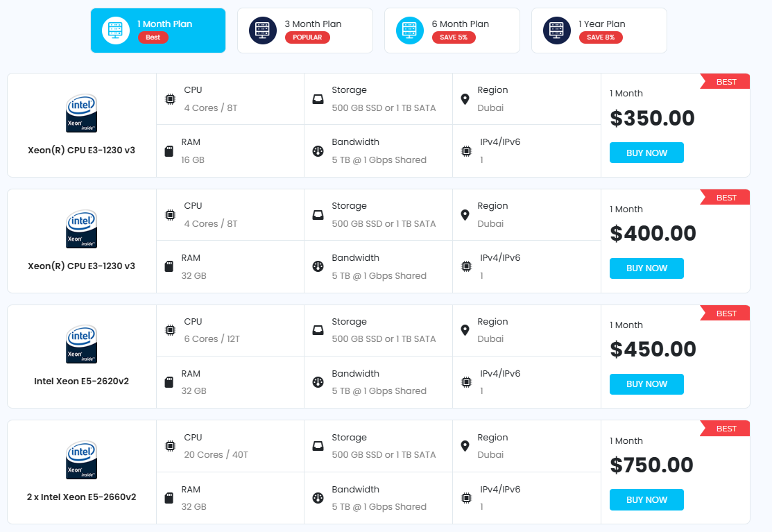Viewport: 772px width, 532px height.
Task: Switch to the 3 Month Plan tab
Action: [304, 31]
